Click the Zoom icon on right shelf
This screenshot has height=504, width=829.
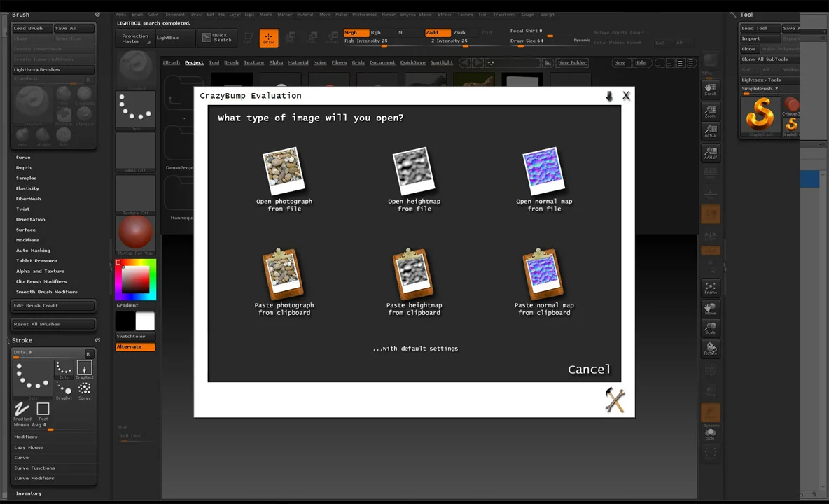point(711,111)
